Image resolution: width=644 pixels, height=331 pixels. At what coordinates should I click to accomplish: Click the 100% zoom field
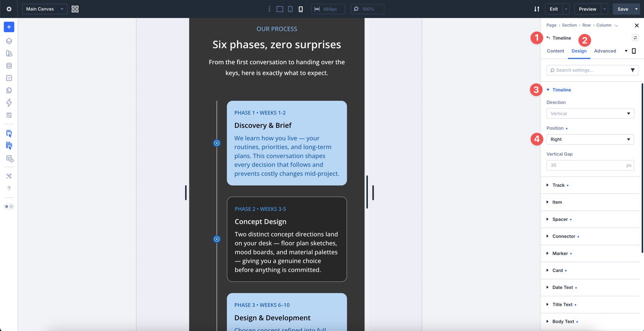click(367, 9)
